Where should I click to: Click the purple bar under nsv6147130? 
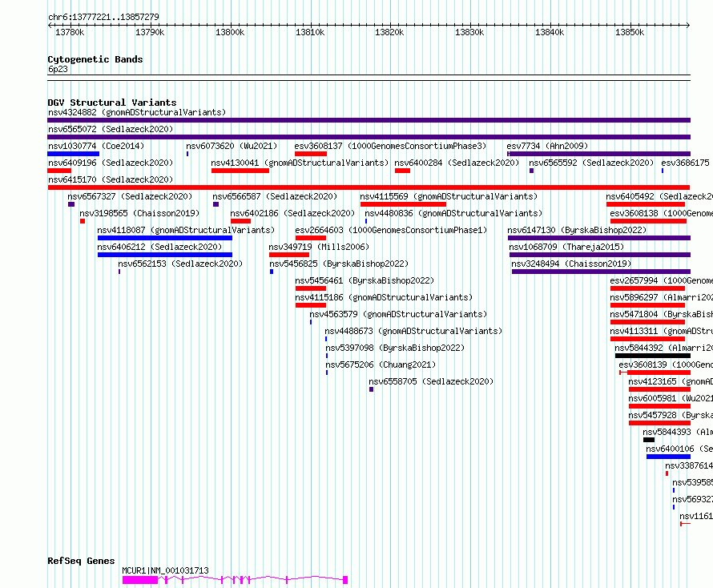pyautogui.click(x=599, y=238)
